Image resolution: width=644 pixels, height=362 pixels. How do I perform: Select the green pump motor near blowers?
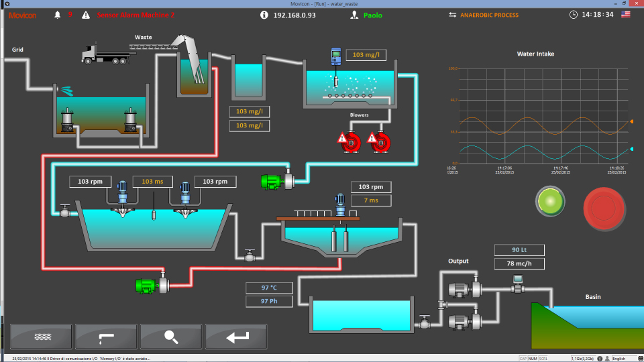[x=271, y=182]
